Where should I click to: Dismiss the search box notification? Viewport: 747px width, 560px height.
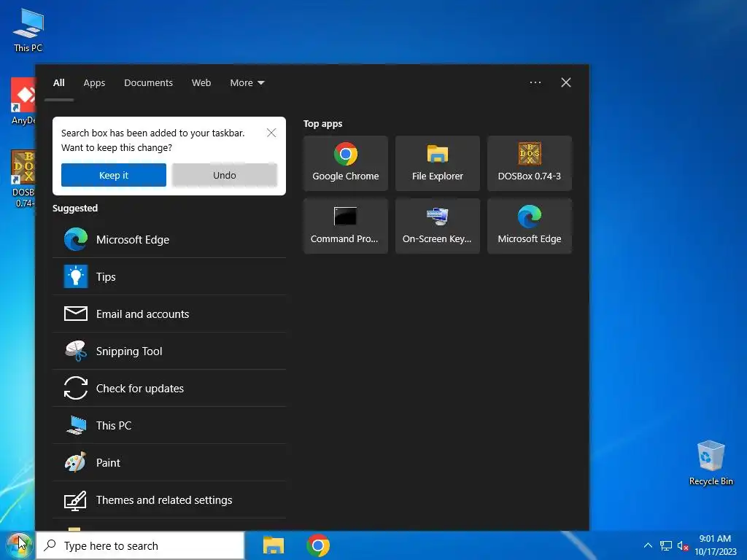pyautogui.click(x=271, y=133)
